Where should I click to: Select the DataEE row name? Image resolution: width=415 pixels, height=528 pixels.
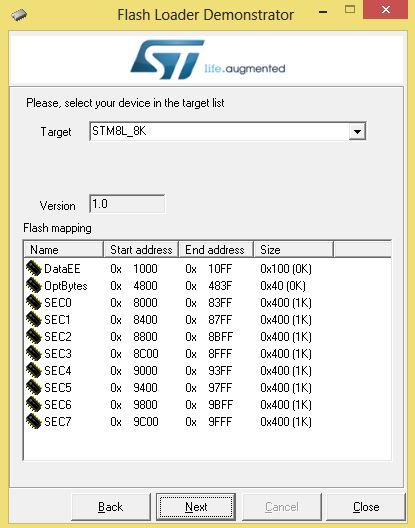(x=62, y=269)
